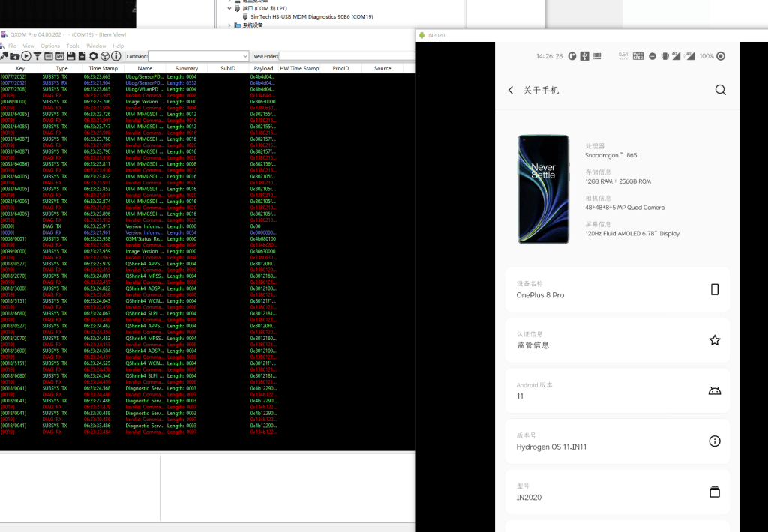768x532 pixels.
Task: Click the info circle icon in QXDM toolbar
Action: (x=116, y=56)
